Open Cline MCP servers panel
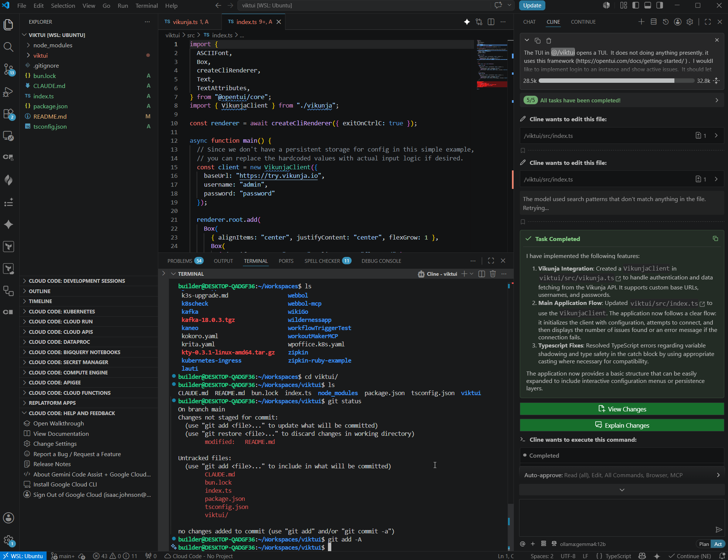728x560 pixels. [653, 22]
